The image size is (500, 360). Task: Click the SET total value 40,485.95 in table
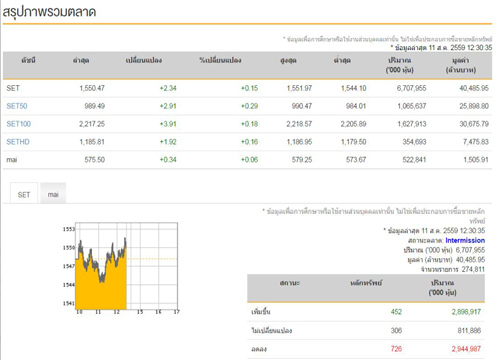point(474,88)
